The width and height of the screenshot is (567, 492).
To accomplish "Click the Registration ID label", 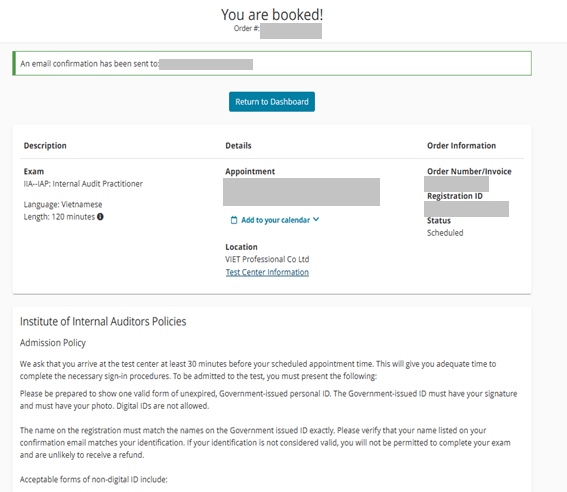I will tap(455, 196).
